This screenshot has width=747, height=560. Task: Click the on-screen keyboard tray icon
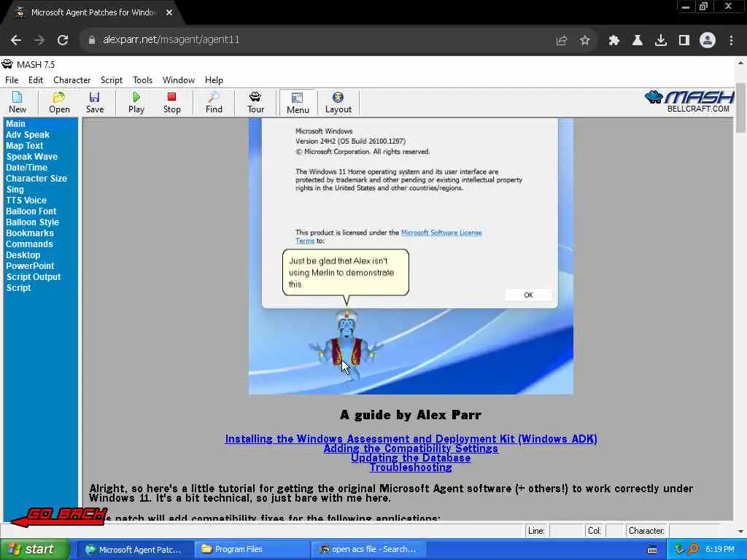coord(652,550)
